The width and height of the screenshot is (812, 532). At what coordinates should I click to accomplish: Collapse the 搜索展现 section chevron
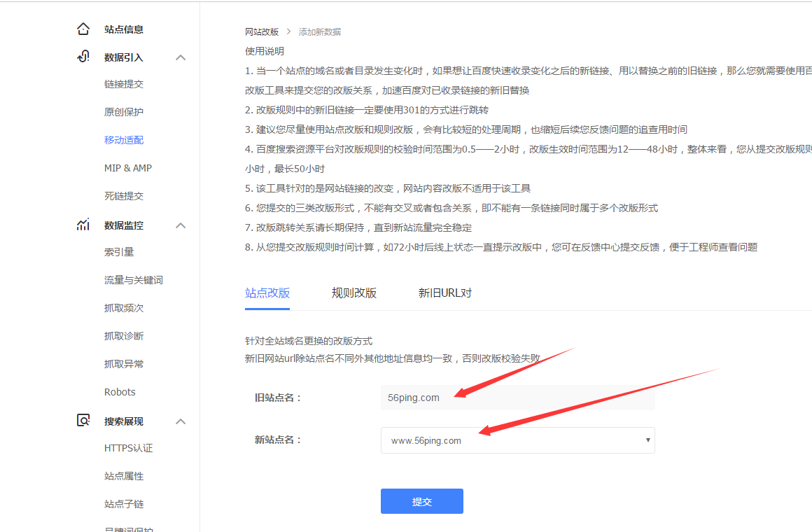pyautogui.click(x=181, y=421)
